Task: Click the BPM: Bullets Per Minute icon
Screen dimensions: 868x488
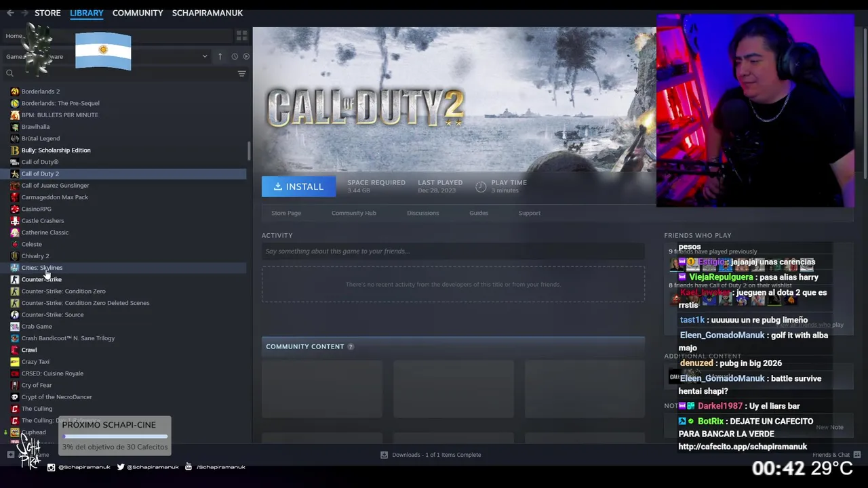Action: coord(15,115)
